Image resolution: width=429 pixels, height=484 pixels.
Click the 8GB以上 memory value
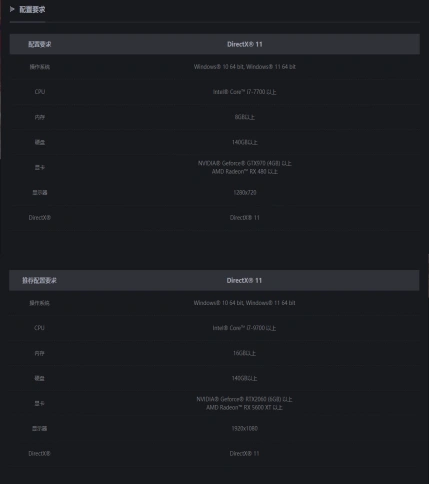point(245,117)
